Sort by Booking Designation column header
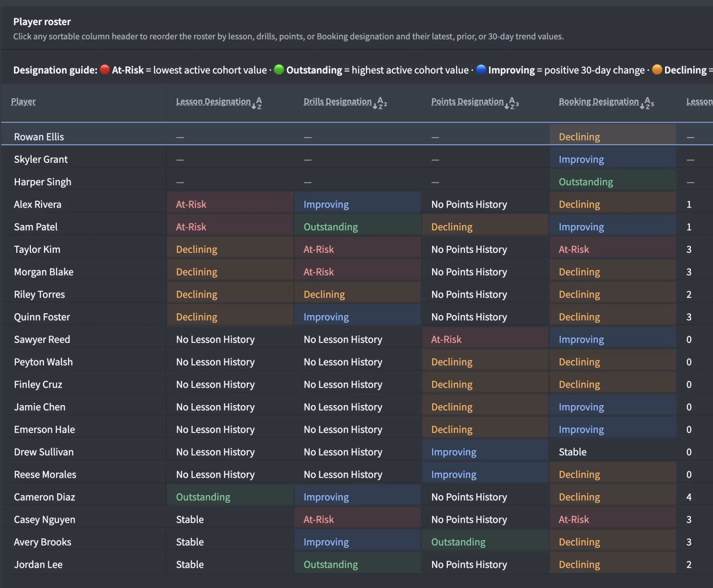The image size is (713, 588). pos(599,102)
